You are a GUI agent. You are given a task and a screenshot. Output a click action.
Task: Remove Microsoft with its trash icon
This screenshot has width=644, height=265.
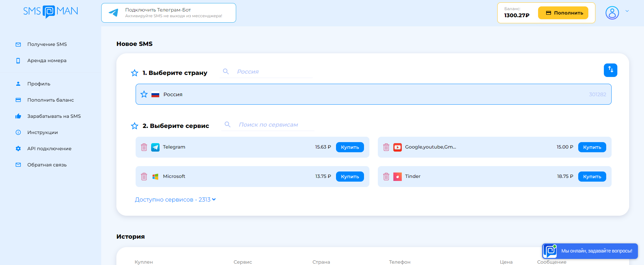[144, 177]
